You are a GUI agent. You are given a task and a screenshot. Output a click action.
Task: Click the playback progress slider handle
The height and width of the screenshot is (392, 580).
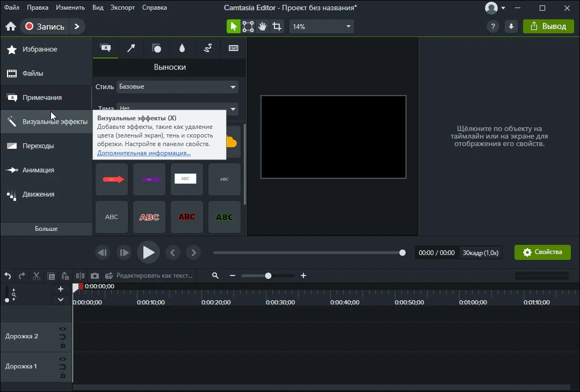click(402, 252)
